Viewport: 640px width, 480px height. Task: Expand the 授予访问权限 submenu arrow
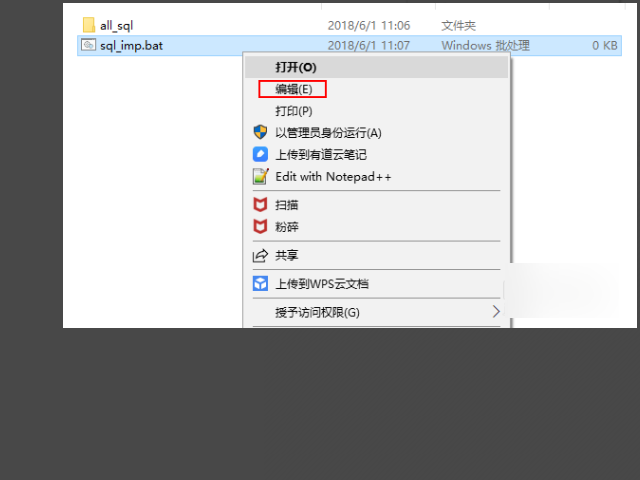click(x=496, y=311)
